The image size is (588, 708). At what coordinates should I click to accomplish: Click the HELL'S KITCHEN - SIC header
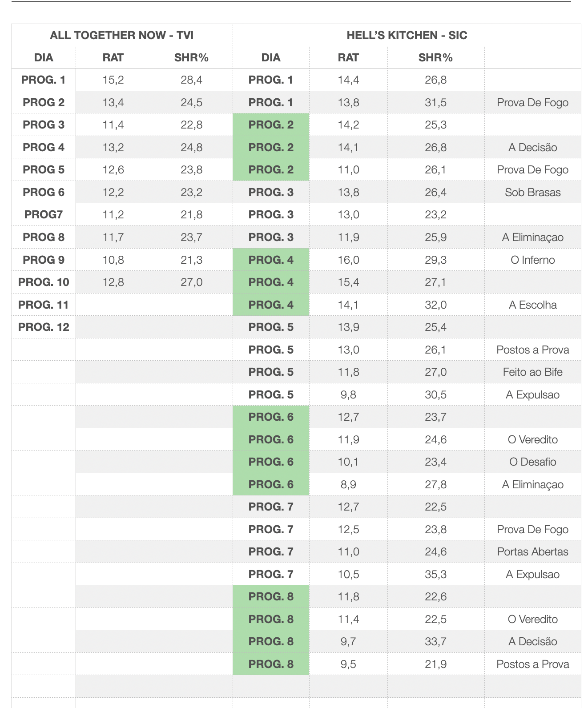click(407, 35)
